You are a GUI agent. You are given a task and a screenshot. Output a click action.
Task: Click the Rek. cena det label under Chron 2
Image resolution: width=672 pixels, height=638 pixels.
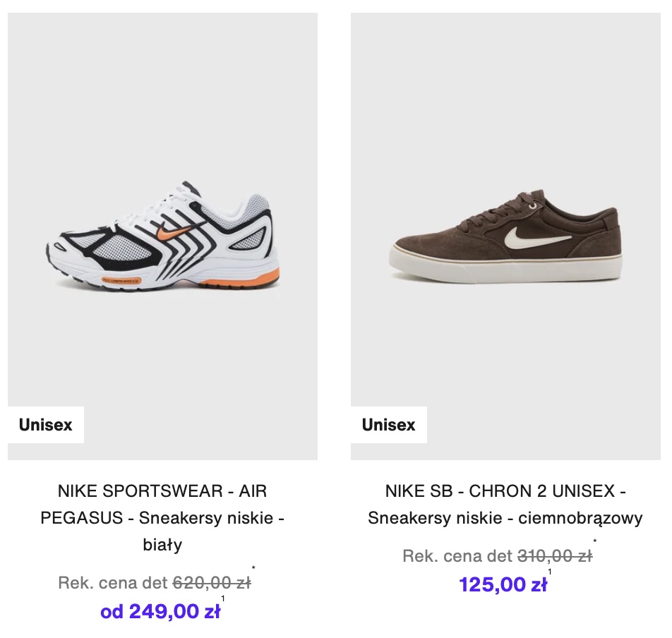click(x=457, y=556)
